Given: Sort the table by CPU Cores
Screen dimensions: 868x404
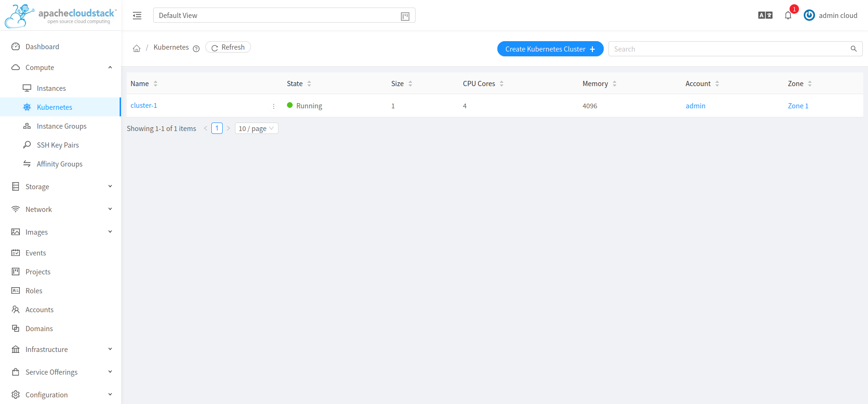Looking at the screenshot, I should point(502,84).
